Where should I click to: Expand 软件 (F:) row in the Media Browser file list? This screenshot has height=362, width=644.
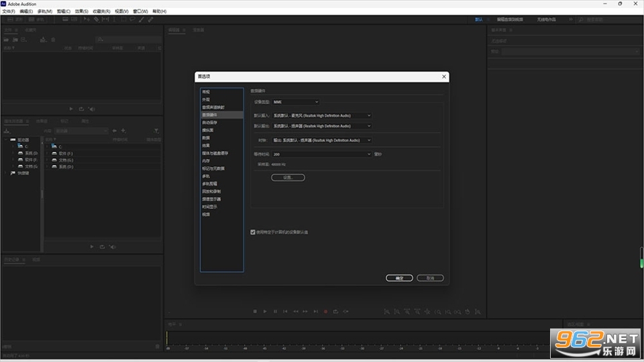(x=47, y=154)
